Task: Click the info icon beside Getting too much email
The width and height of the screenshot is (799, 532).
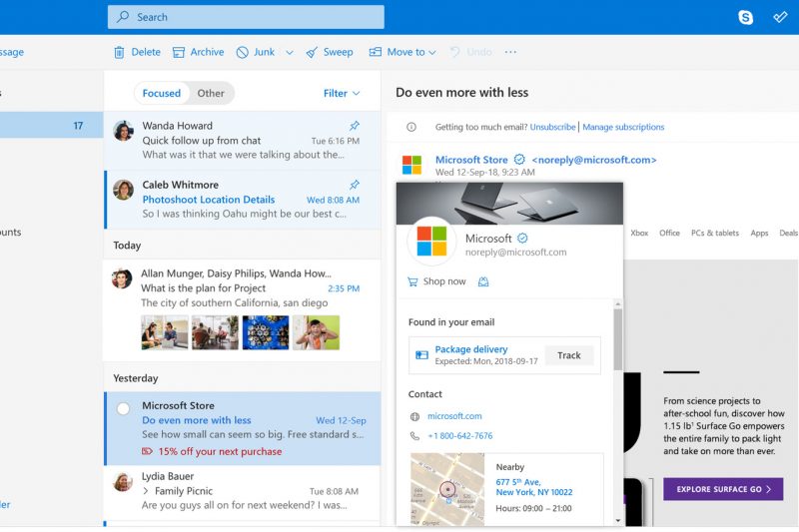Action: click(411, 127)
